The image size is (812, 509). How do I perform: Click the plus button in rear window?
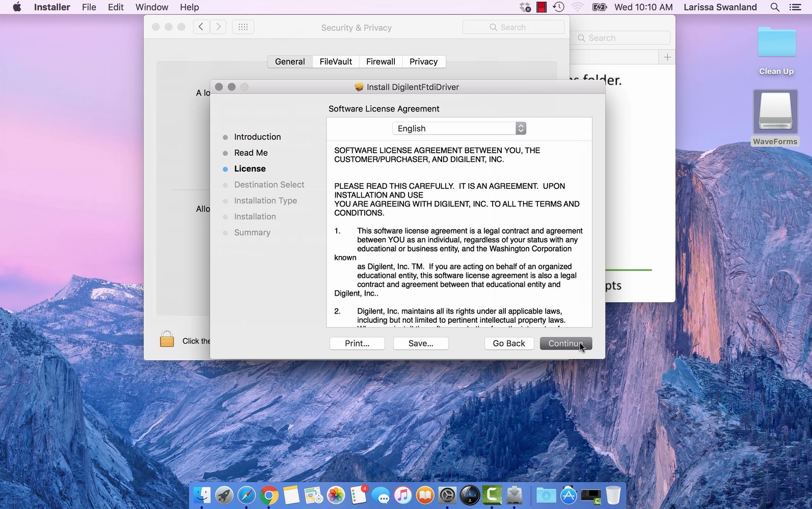point(667,57)
